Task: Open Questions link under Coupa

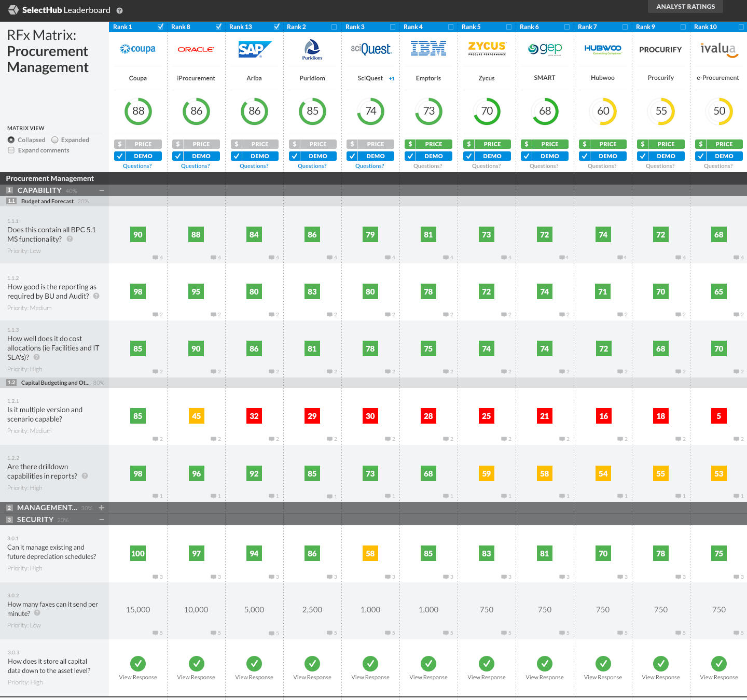Action: point(137,166)
